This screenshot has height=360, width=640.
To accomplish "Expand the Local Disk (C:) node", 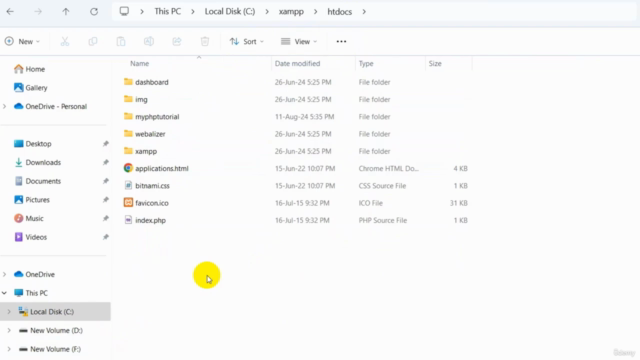I will click(x=9, y=311).
